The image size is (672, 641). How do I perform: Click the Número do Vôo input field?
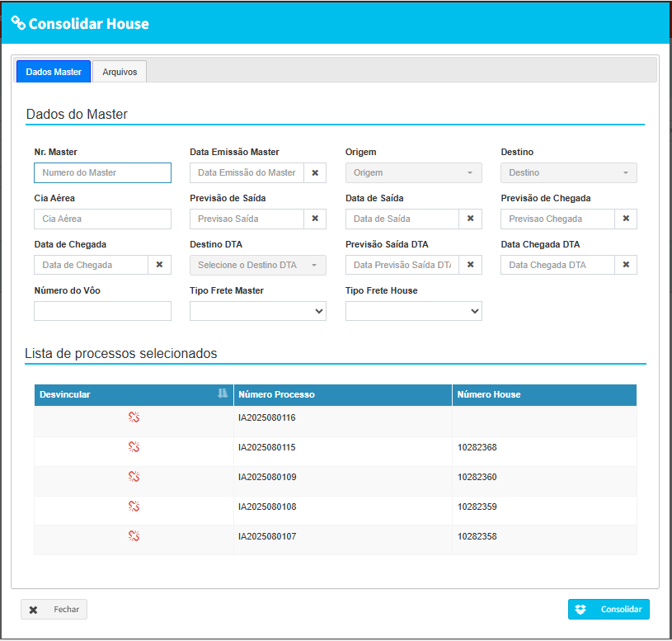click(102, 311)
